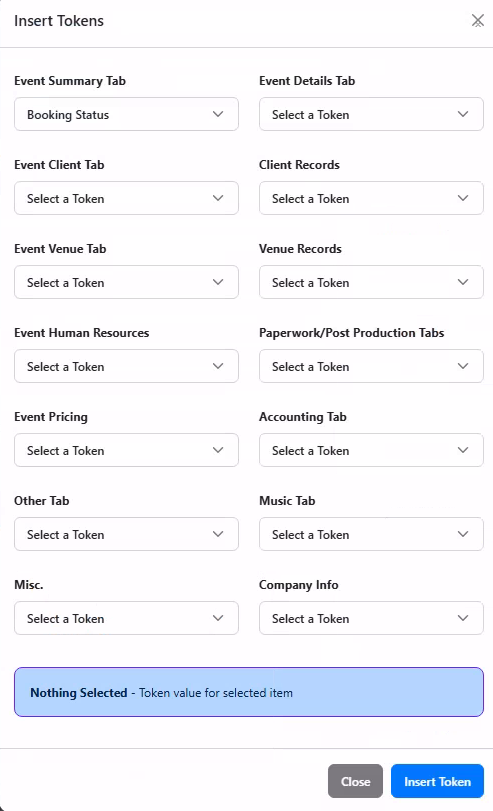Dismiss the dialog using the X icon

tap(477, 21)
